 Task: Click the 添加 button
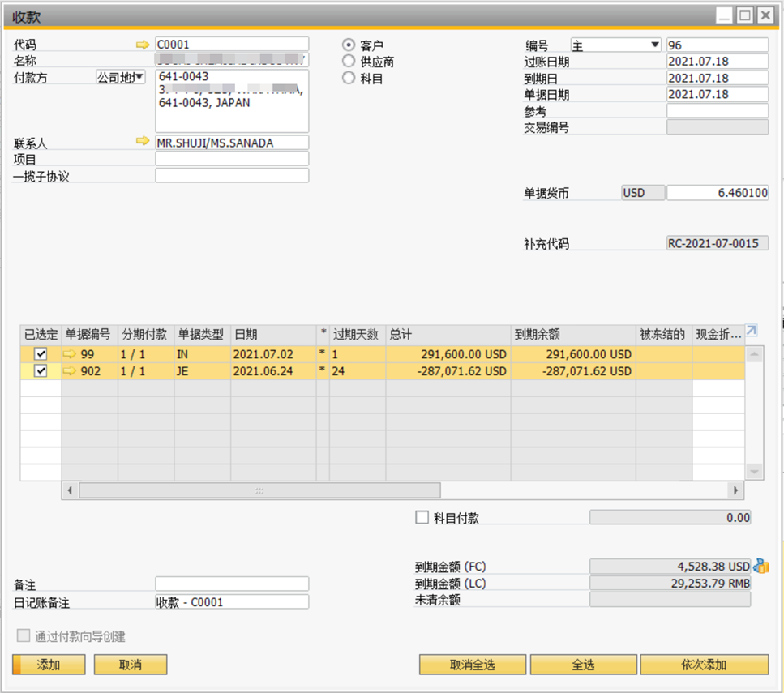pos(49,665)
